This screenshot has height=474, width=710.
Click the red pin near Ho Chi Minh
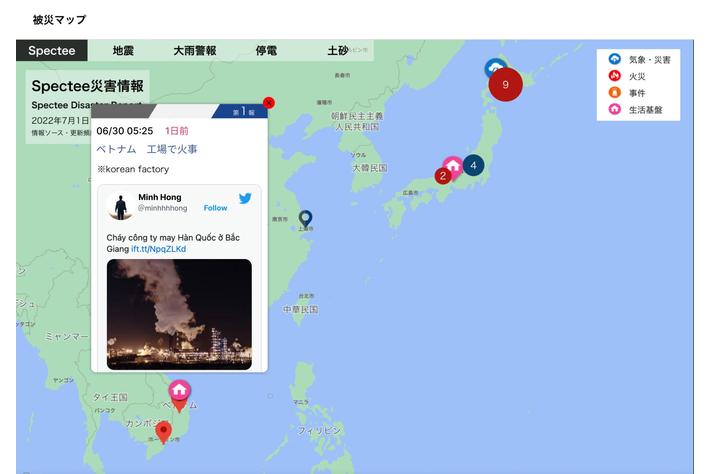pos(163,431)
